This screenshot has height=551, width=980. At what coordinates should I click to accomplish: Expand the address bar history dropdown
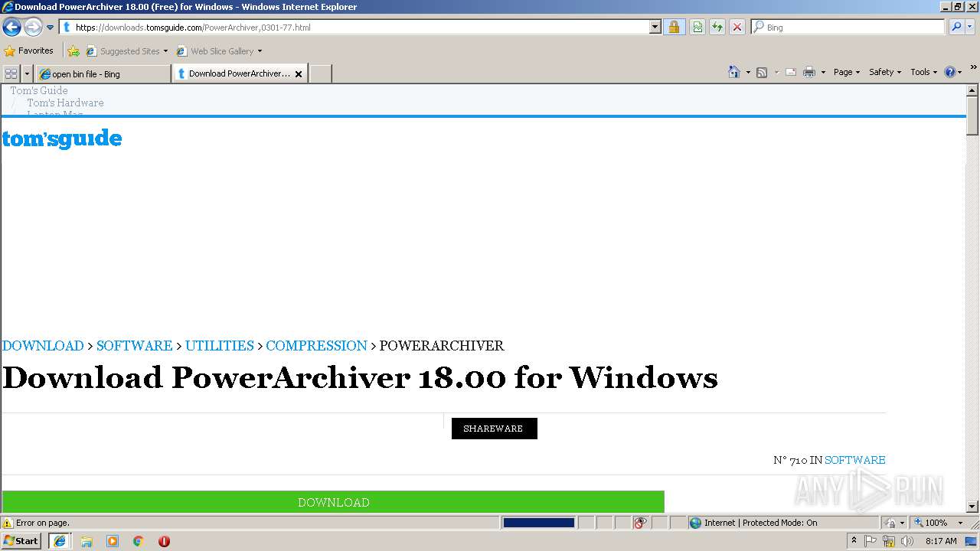coord(655,28)
